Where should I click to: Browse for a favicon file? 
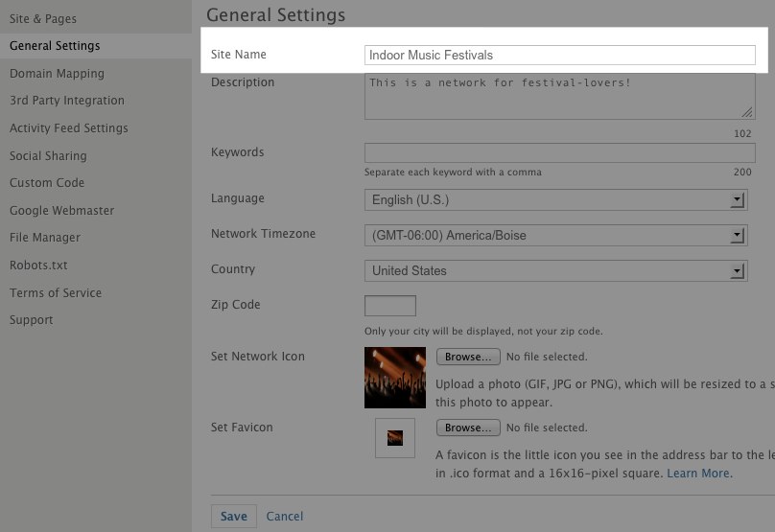(x=468, y=428)
